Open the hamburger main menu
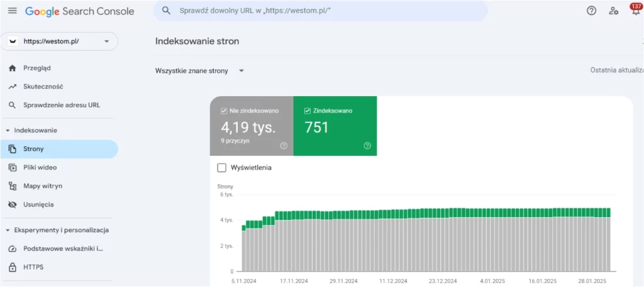 click(x=12, y=11)
